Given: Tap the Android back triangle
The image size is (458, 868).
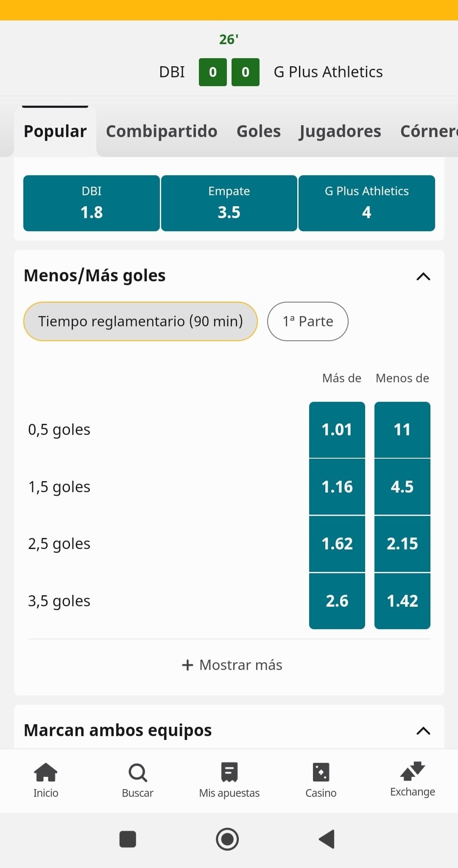Looking at the screenshot, I should 327,839.
